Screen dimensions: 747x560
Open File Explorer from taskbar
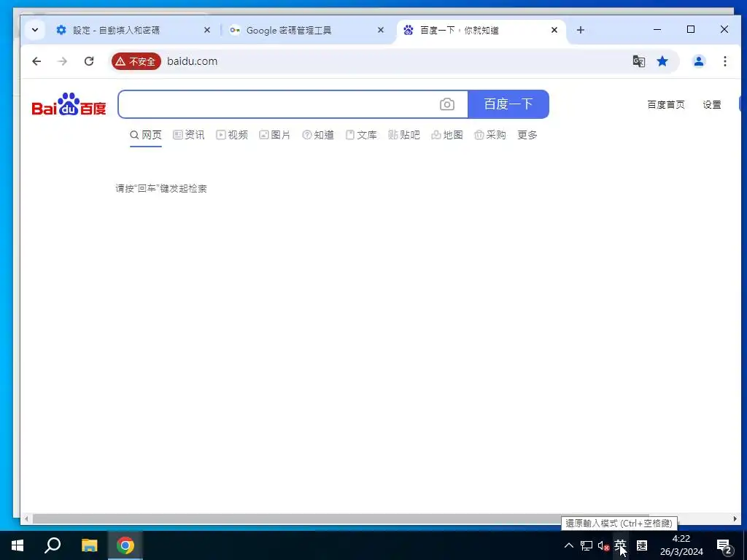tap(89, 545)
